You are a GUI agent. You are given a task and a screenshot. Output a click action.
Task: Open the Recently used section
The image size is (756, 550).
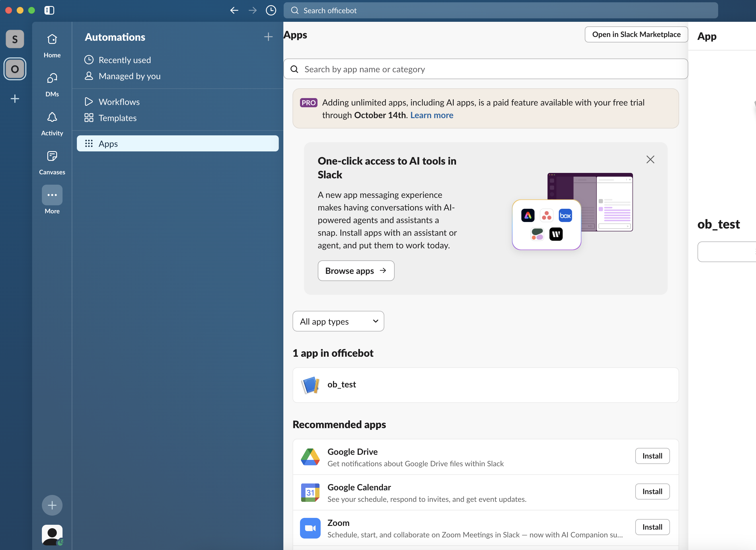tap(124, 60)
